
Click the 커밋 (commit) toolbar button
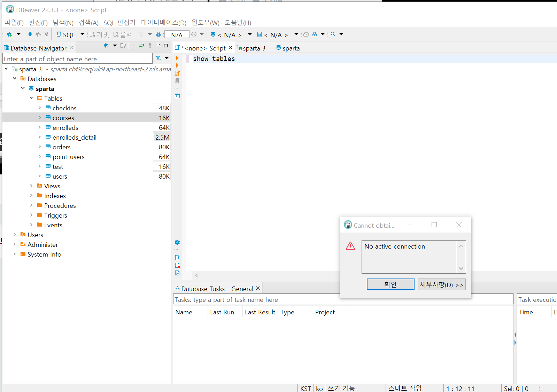tap(99, 34)
